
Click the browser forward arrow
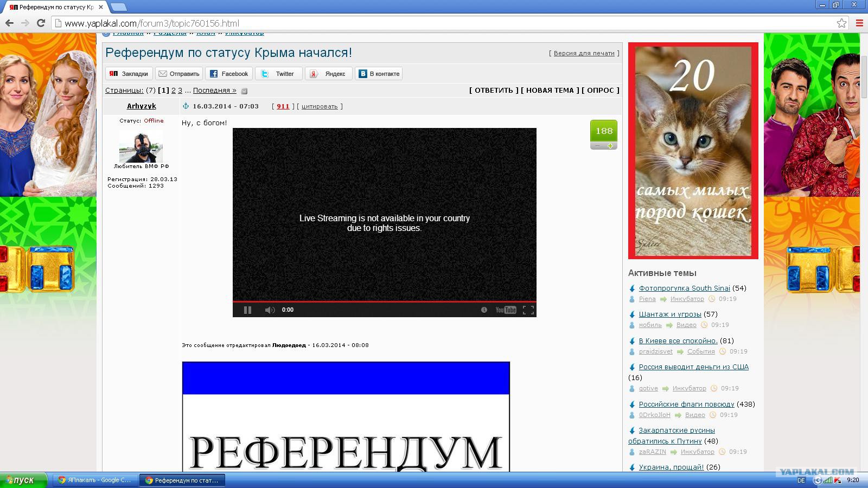25,23
